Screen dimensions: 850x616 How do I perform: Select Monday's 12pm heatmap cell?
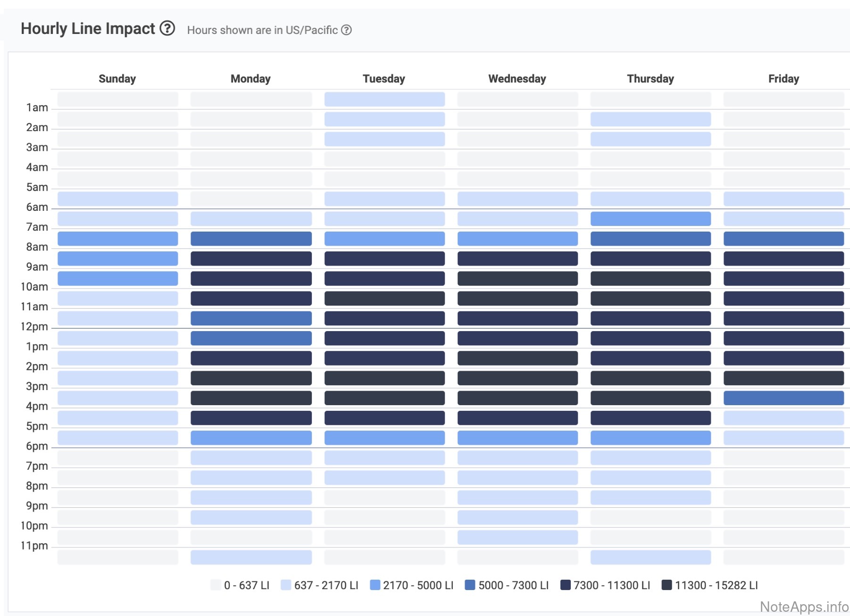pyautogui.click(x=251, y=338)
